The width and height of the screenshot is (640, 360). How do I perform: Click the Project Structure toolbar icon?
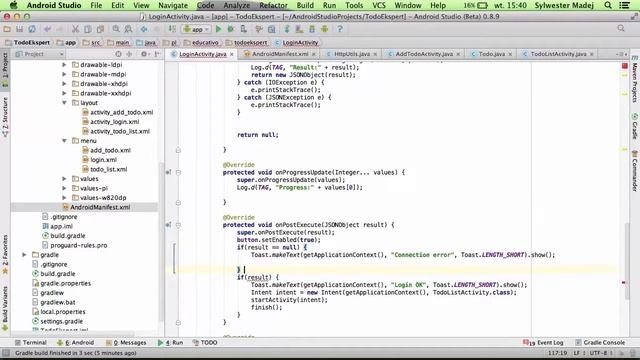click(x=271, y=29)
